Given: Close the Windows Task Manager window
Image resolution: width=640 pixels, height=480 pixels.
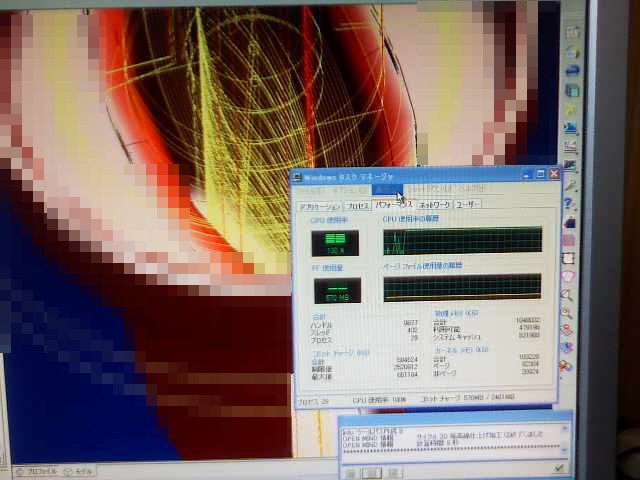Looking at the screenshot, I should (x=553, y=174).
